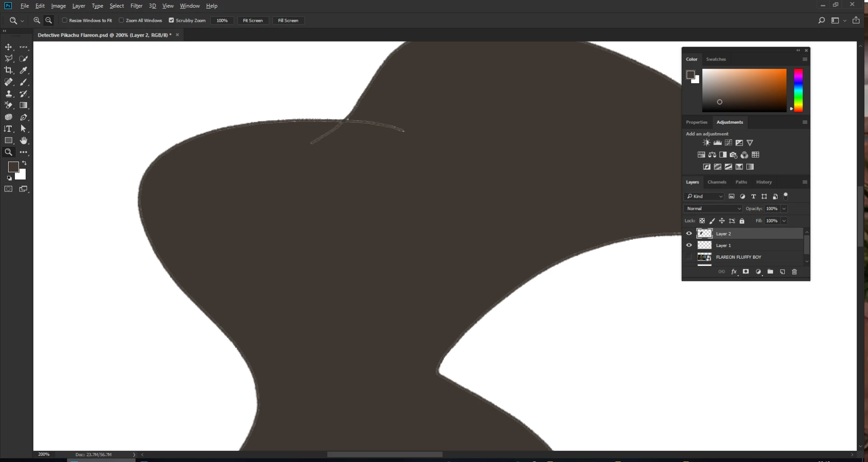Click the Fit Screen button
The image size is (868, 462).
tap(253, 20)
